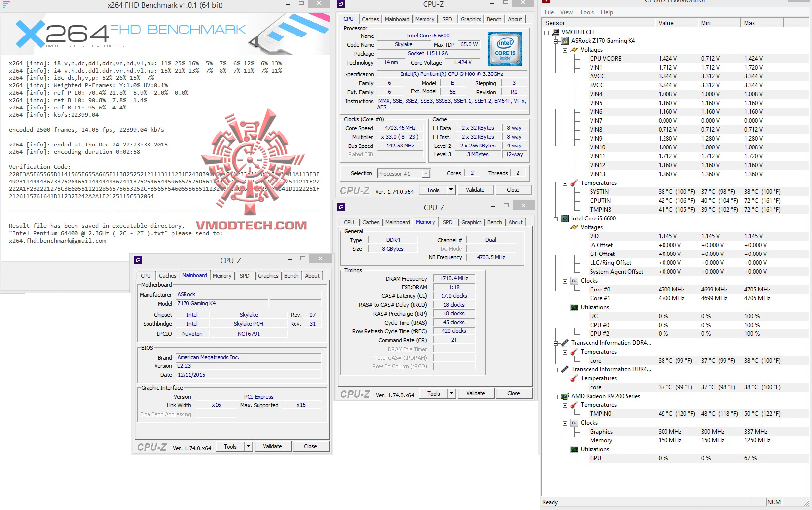The height and width of the screenshot is (510, 812).
Task: Open the Processor #1 selection combo box
Action: [x=404, y=174]
